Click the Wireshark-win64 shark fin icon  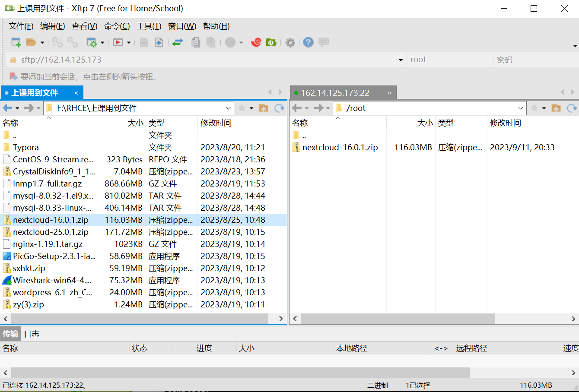pyautogui.click(x=6, y=280)
